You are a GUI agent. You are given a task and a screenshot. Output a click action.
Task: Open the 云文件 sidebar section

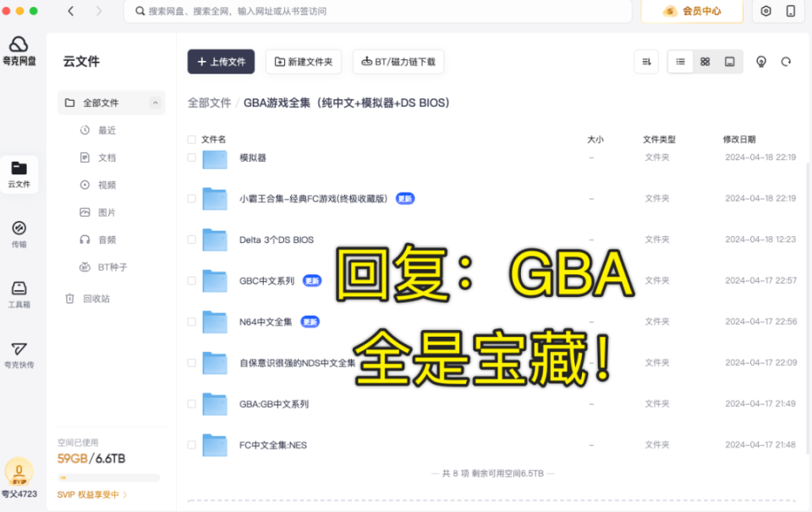(19, 174)
